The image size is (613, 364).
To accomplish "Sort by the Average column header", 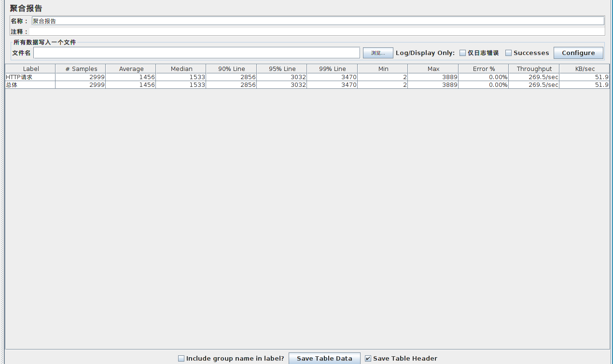I will [x=131, y=69].
